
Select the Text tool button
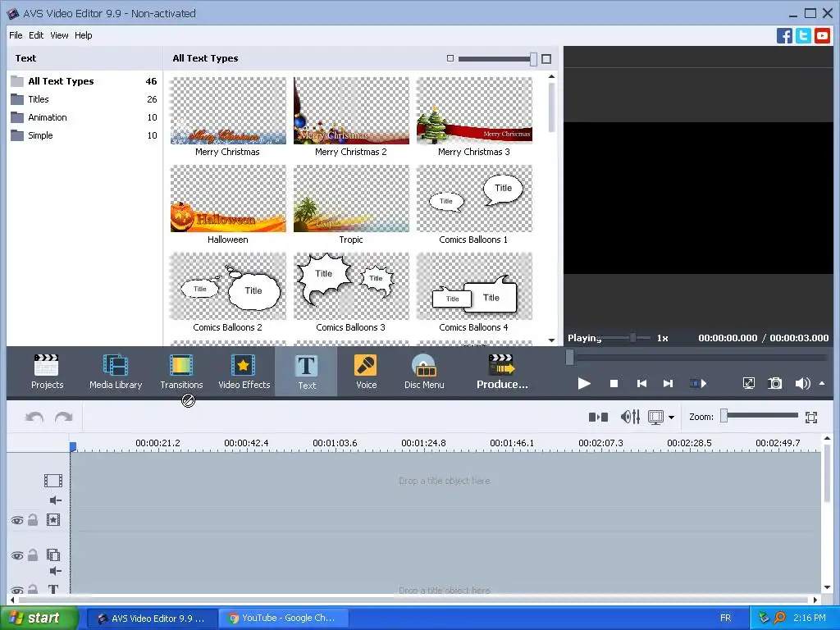pyautogui.click(x=307, y=372)
